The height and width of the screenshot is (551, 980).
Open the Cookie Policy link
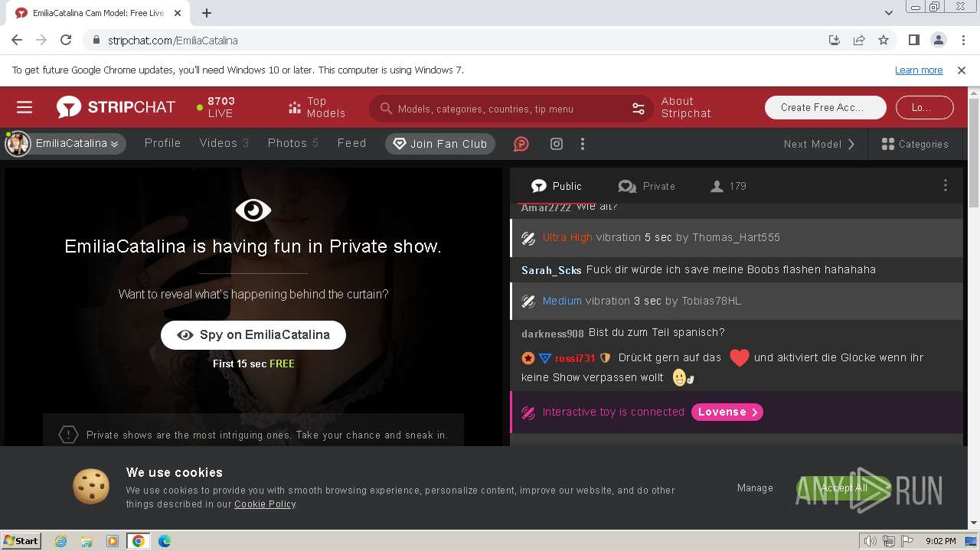coord(265,504)
